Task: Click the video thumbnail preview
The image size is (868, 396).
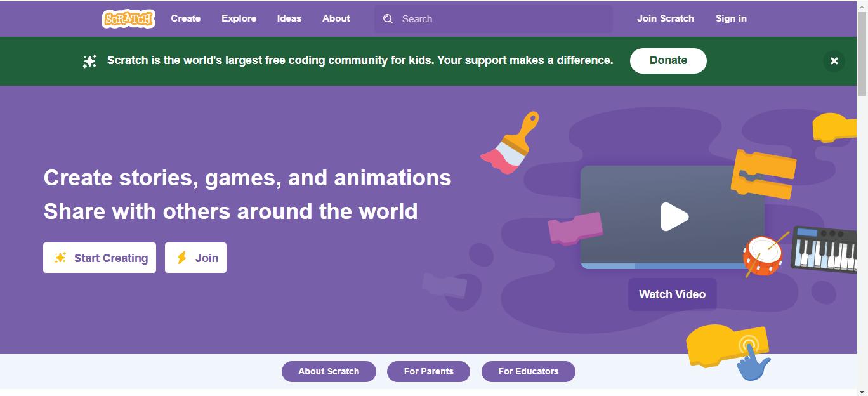Action: point(673,218)
